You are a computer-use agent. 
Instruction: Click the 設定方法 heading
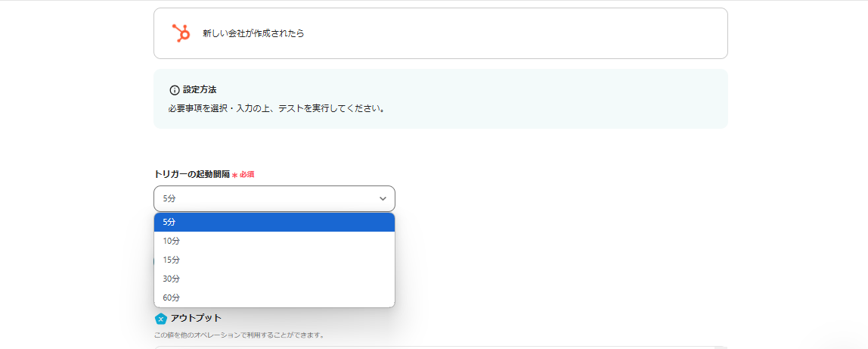[200, 90]
